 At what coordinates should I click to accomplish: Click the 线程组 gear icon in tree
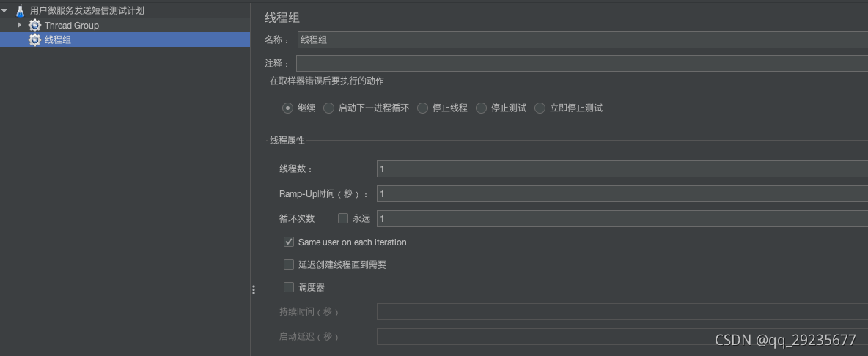point(35,40)
